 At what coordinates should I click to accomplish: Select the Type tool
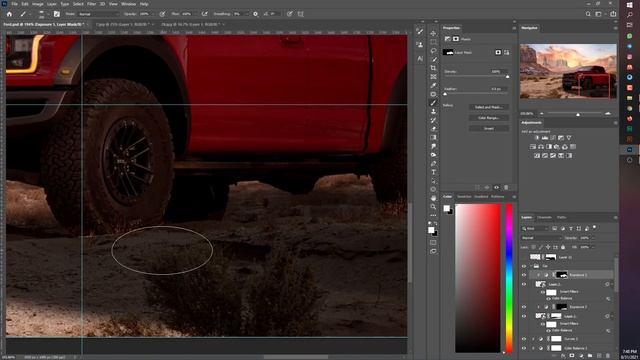pyautogui.click(x=433, y=172)
